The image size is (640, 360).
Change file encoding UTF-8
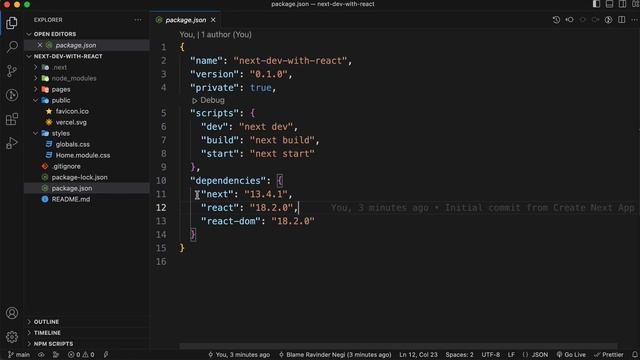[491, 355]
